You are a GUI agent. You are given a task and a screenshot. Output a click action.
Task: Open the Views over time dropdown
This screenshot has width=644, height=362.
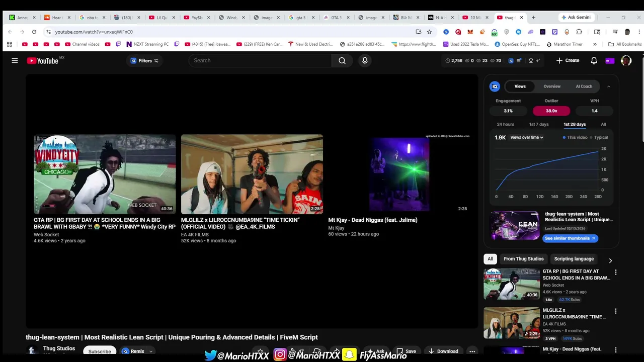click(x=527, y=137)
